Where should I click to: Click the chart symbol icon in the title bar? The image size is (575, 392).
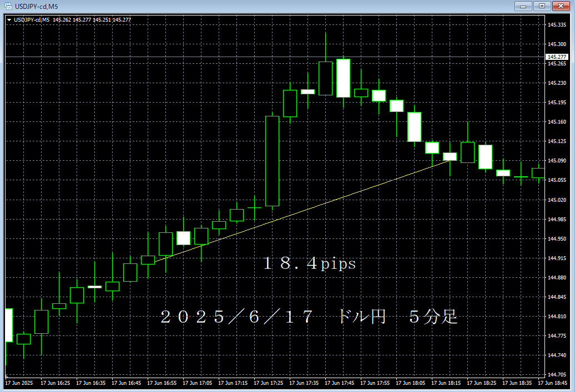tap(9, 6)
